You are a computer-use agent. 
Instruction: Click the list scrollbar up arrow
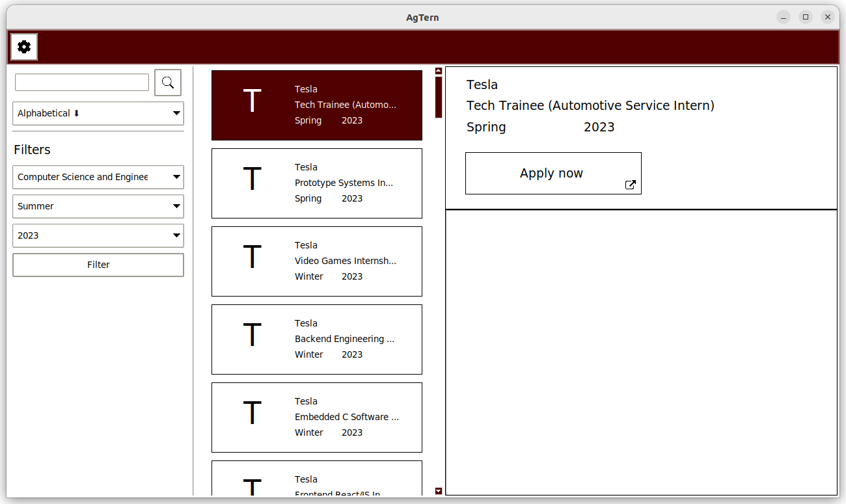click(439, 71)
